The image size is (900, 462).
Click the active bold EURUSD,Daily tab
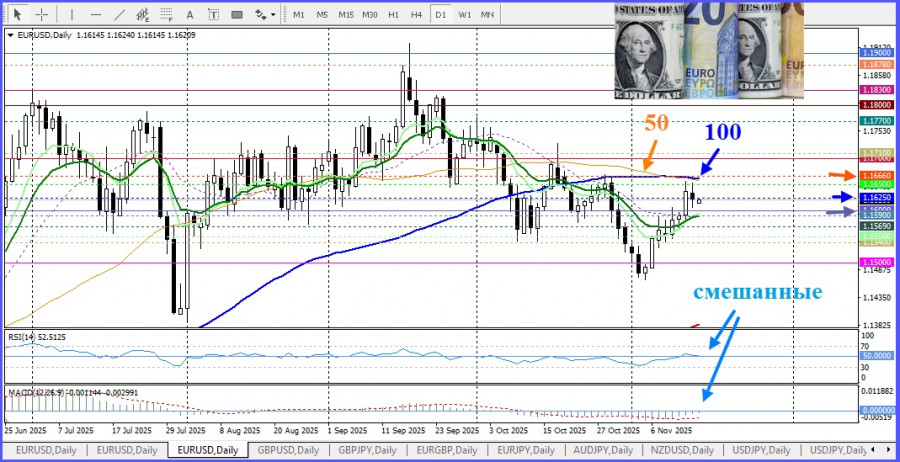click(x=208, y=450)
